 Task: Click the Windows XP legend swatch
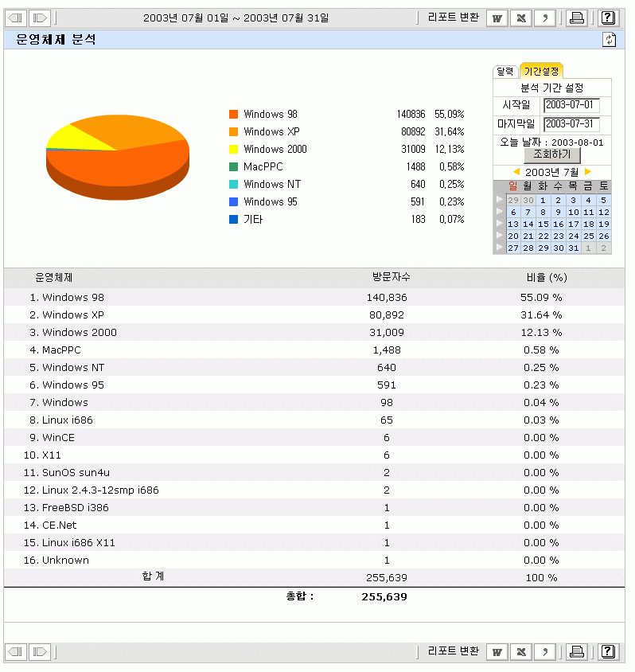pos(233,131)
